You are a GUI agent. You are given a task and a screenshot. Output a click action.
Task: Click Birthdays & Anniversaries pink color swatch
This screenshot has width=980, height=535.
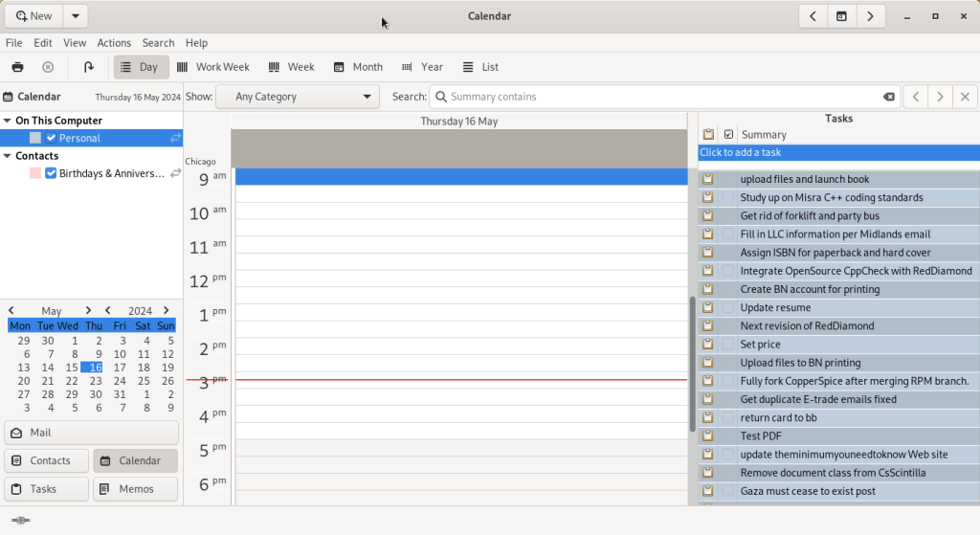[35, 173]
